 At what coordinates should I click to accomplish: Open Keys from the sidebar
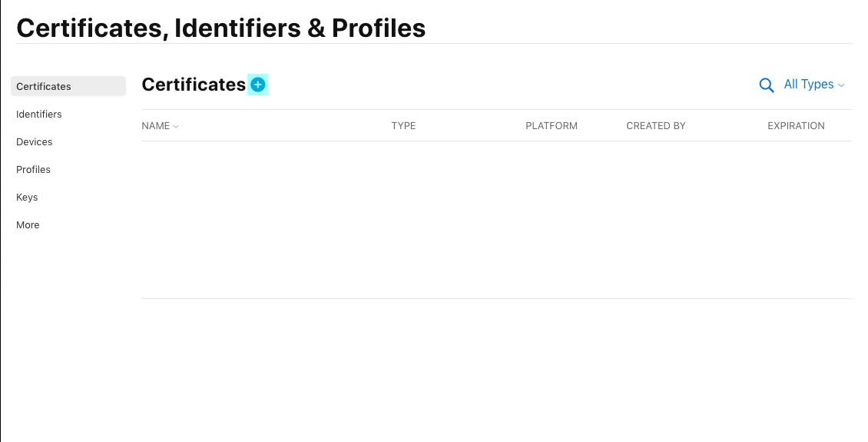pos(27,197)
